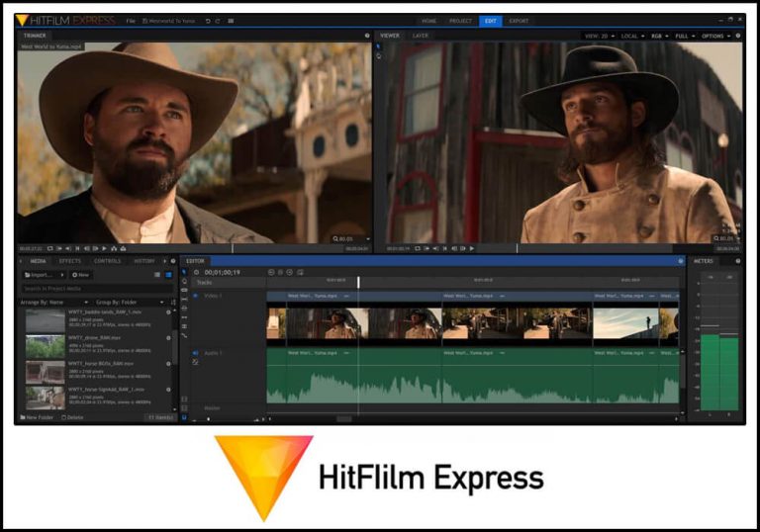This screenshot has height=532, width=760.
Task: Open the Local dropdown in Viewer
Action: coord(632,36)
